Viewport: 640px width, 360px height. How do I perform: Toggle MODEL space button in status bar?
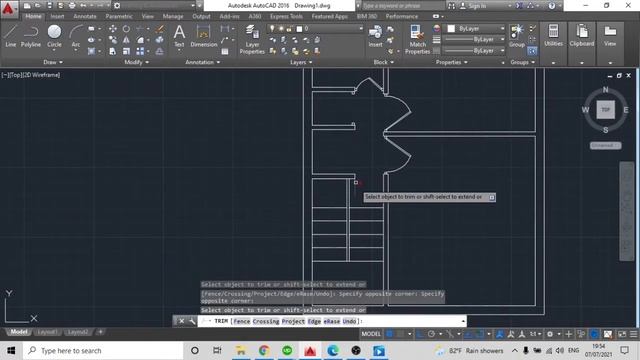[x=371, y=334]
